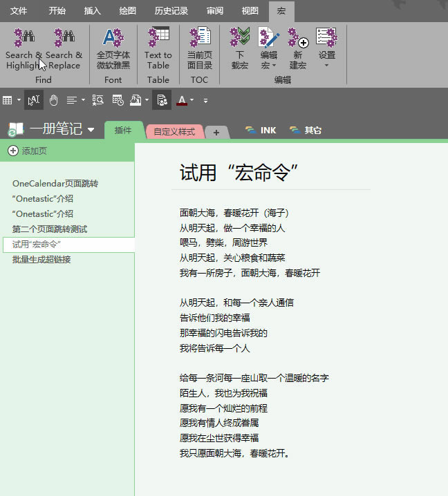The image size is (448, 496).
Task: Select the 宏 macro ribbon tab
Action: click(x=281, y=11)
